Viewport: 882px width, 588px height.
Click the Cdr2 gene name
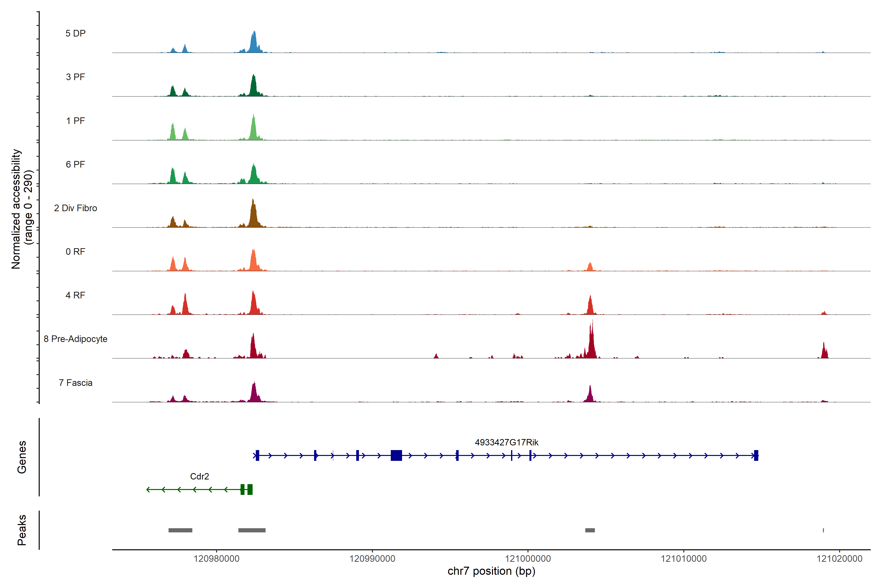pyautogui.click(x=199, y=476)
